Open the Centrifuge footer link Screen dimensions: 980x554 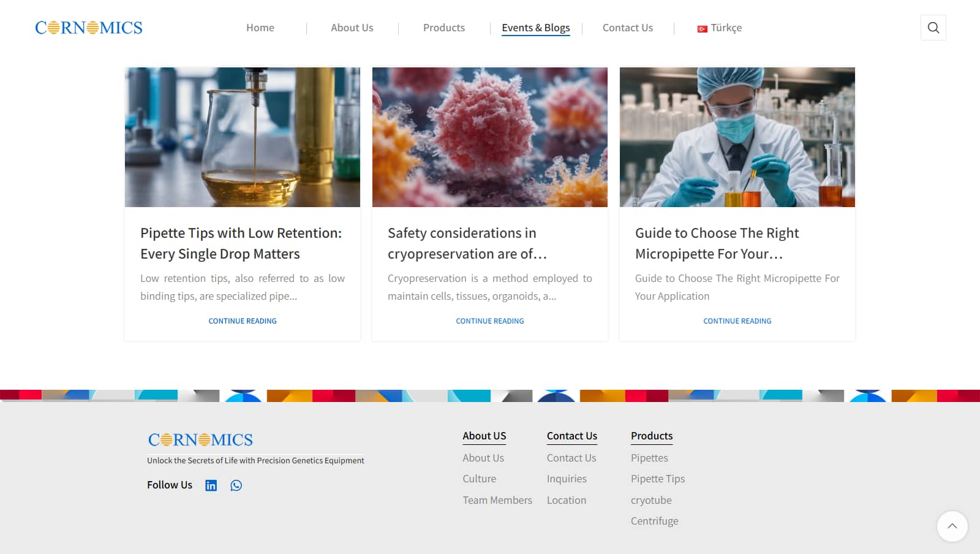point(654,521)
